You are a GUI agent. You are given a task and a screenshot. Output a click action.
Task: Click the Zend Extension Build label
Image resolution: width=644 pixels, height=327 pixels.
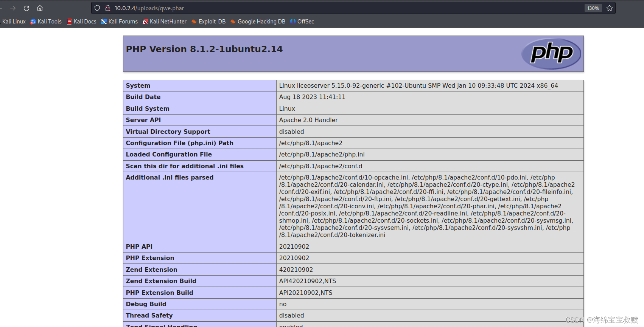coord(161,281)
